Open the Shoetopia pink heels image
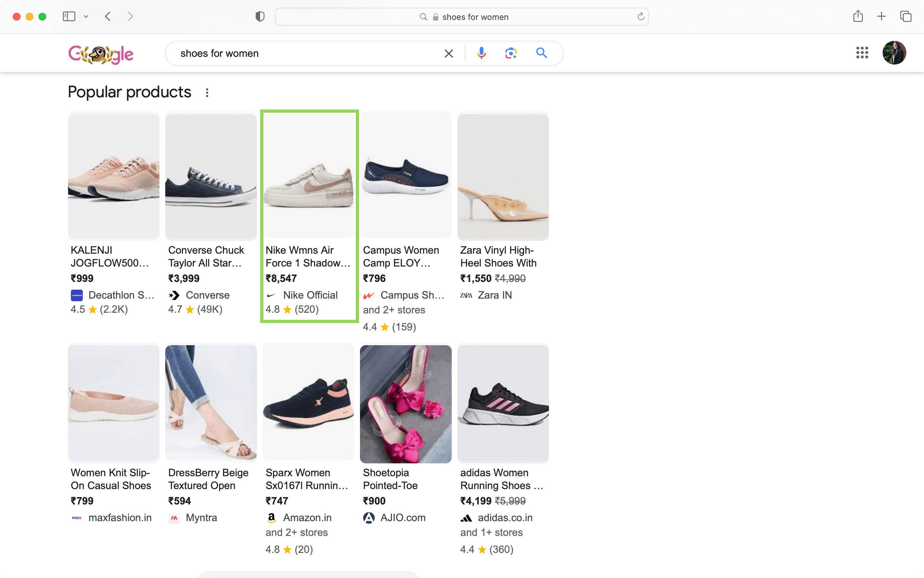Screen dimensions: 924x578 pos(406,404)
